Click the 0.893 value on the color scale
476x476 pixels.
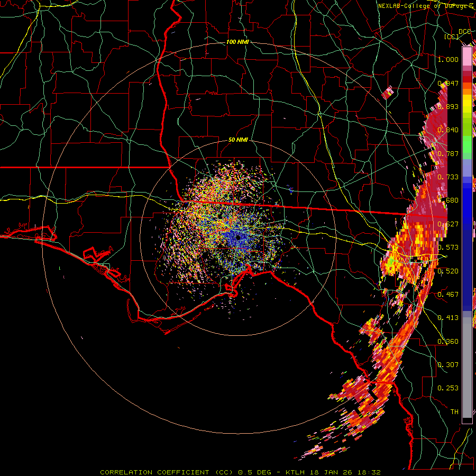point(448,106)
